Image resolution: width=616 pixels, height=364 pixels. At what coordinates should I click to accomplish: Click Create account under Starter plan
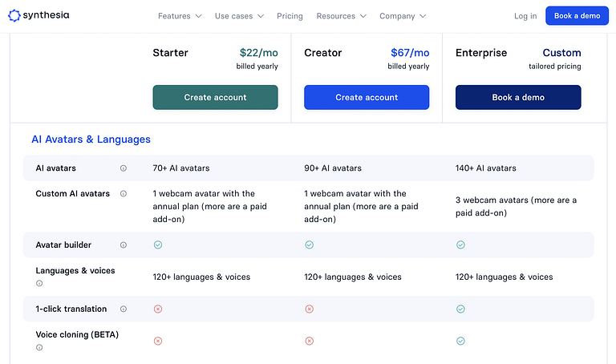[215, 97]
